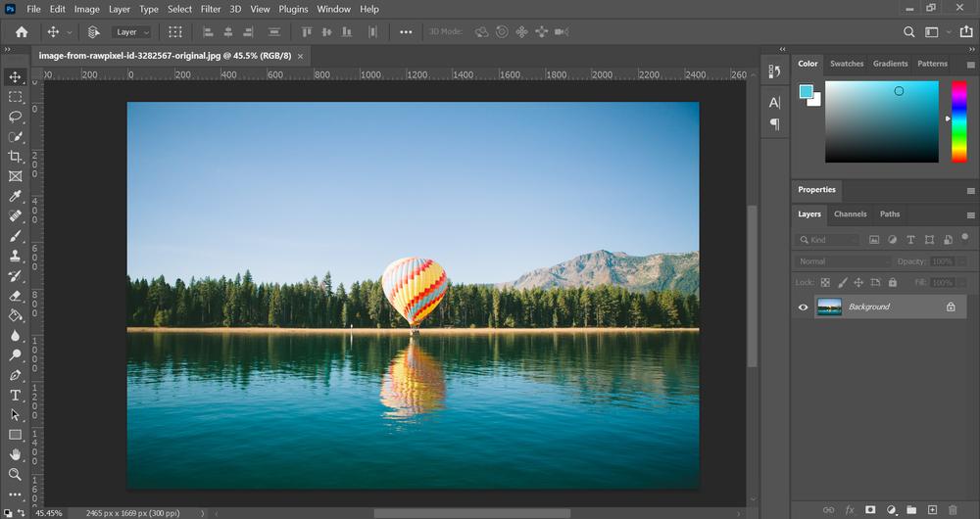Screen dimensions: 980x519
Task: Select the Path Selection tool
Action: pyautogui.click(x=15, y=414)
